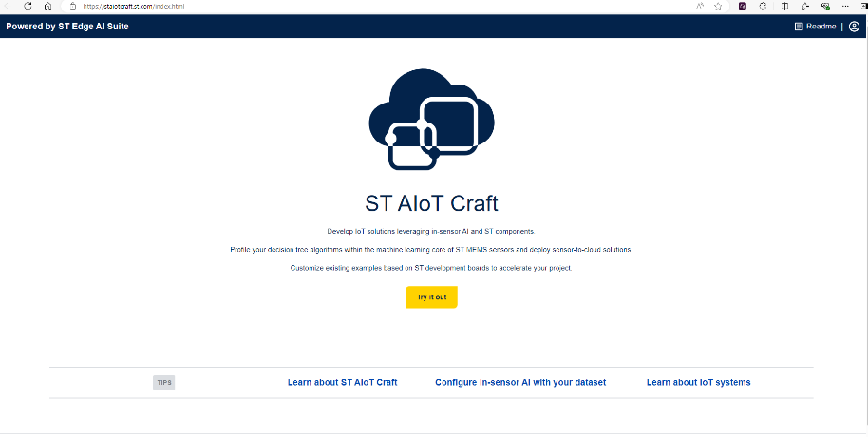Open Learn about ST AIoT Craft link
Image resolution: width=868 pixels, height=437 pixels.
click(x=342, y=382)
